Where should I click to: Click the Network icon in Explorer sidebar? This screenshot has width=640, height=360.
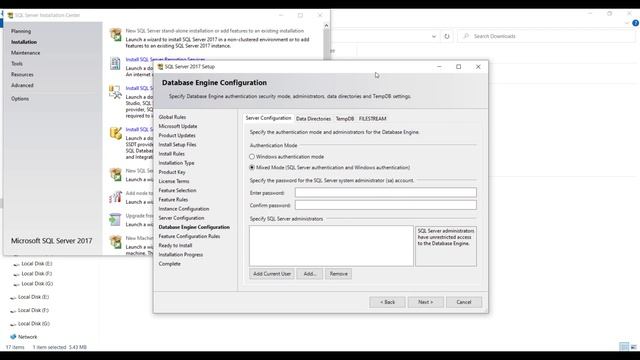pyautogui.click(x=13, y=337)
